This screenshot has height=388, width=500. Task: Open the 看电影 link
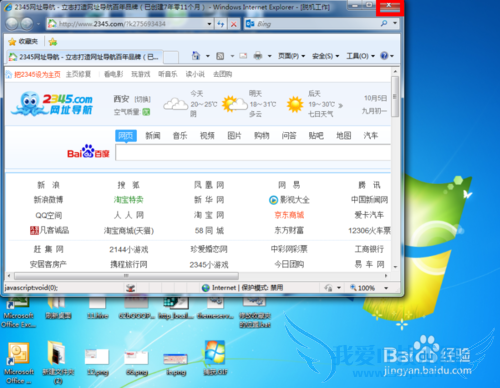113,74
